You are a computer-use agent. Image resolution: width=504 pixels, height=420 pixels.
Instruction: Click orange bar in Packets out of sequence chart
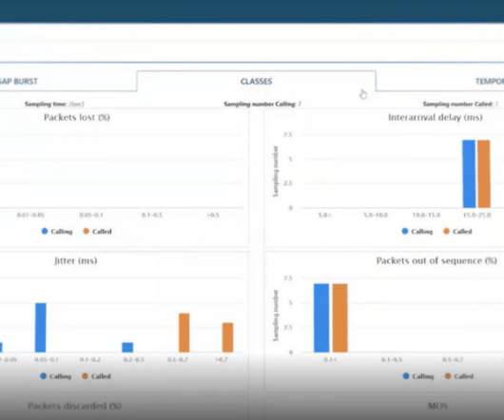339,318
